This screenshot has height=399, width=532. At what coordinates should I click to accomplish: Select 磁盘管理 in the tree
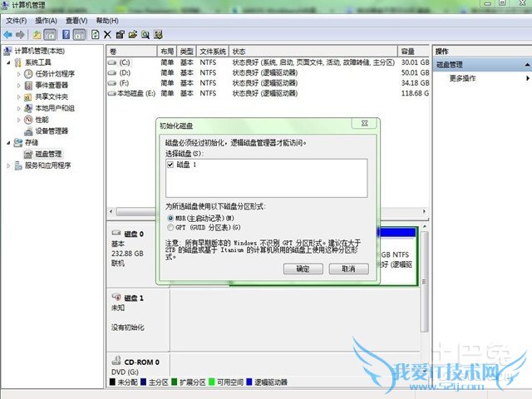(x=48, y=154)
